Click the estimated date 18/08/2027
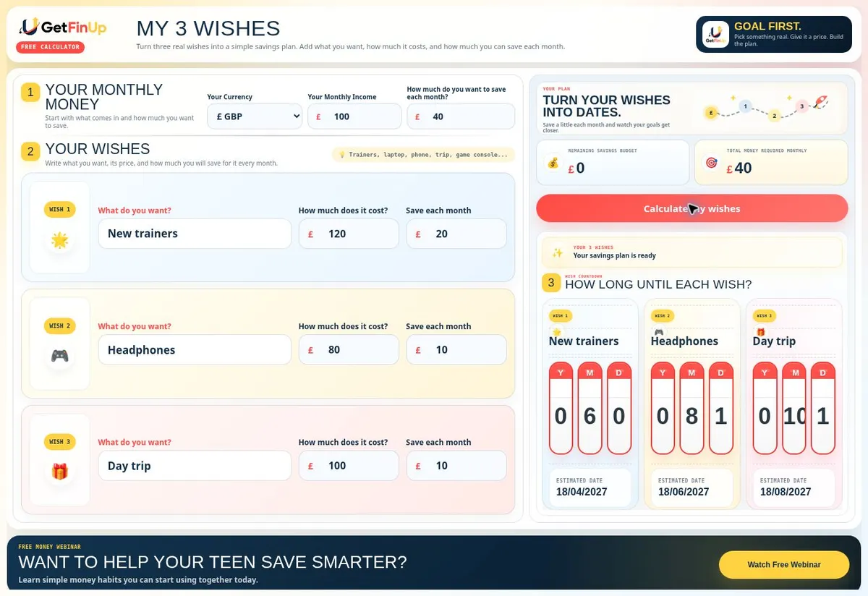Image resolution: width=868 pixels, height=596 pixels. (x=786, y=492)
